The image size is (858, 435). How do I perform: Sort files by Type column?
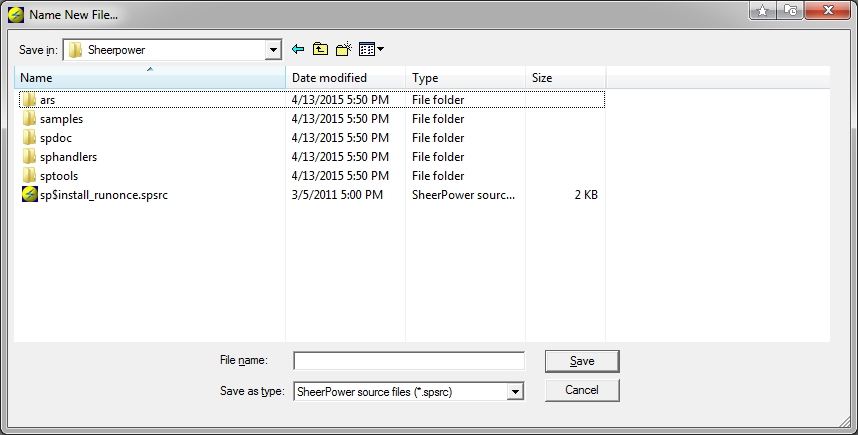466,78
